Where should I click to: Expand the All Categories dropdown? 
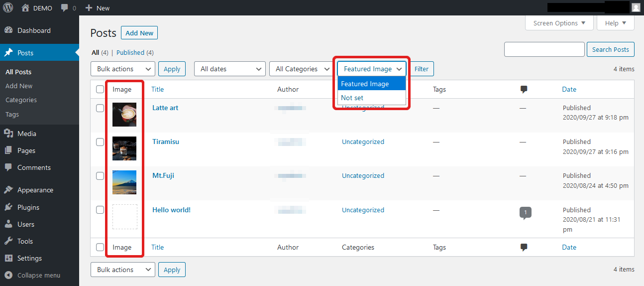pos(301,69)
